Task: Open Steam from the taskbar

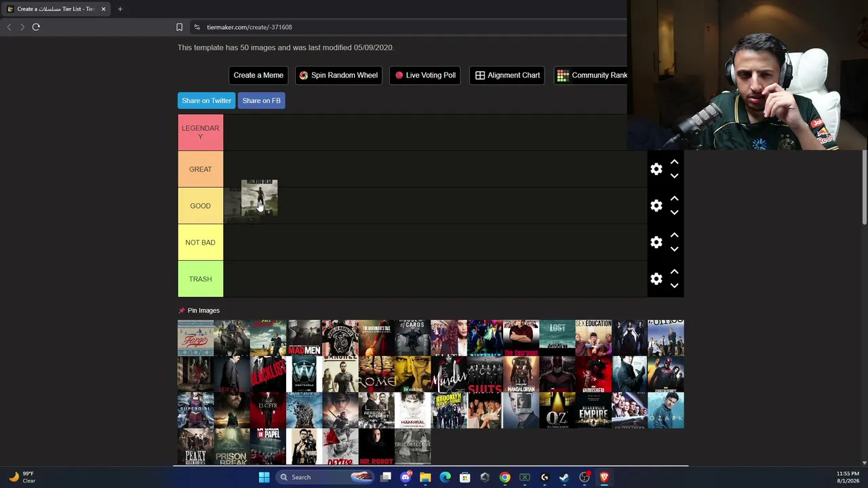Action: pos(564,477)
